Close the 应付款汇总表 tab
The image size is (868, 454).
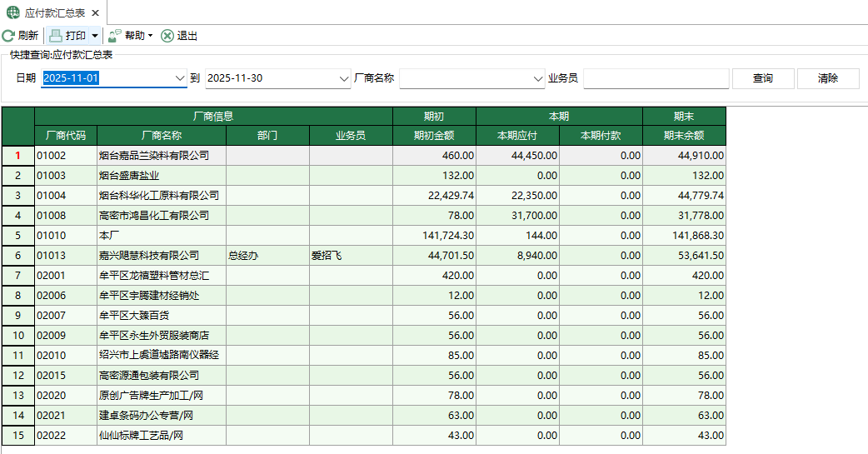pos(95,13)
